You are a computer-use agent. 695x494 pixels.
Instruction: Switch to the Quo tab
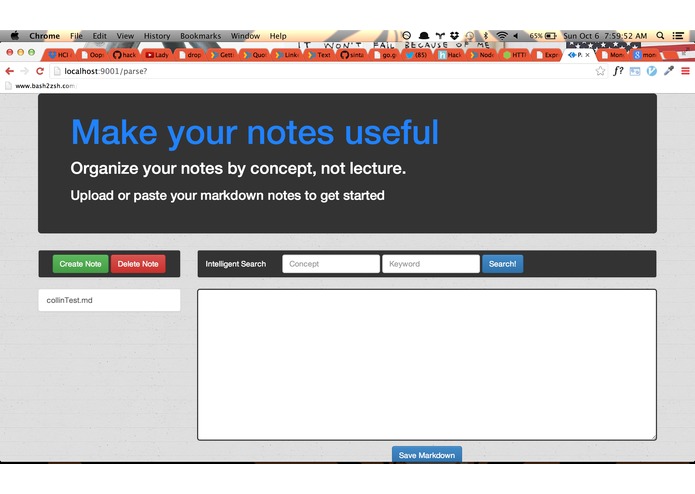[x=254, y=55]
